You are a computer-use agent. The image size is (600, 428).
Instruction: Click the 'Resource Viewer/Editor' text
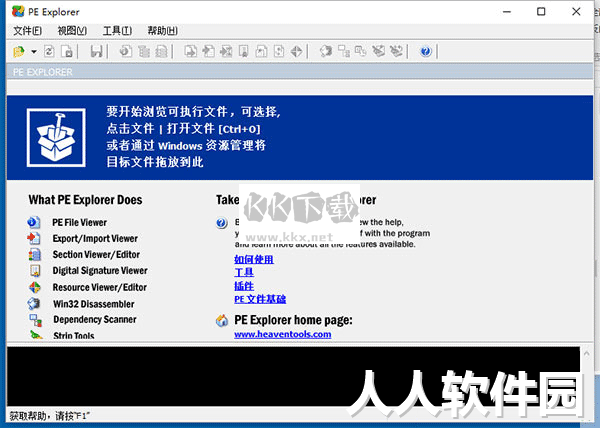[x=100, y=287]
